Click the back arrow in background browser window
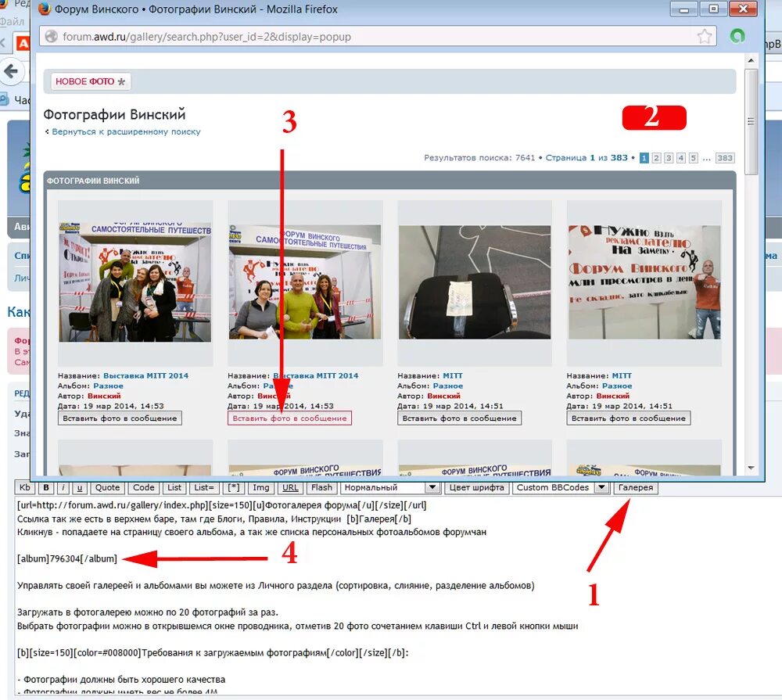The height and width of the screenshot is (700, 782). coord(11,71)
